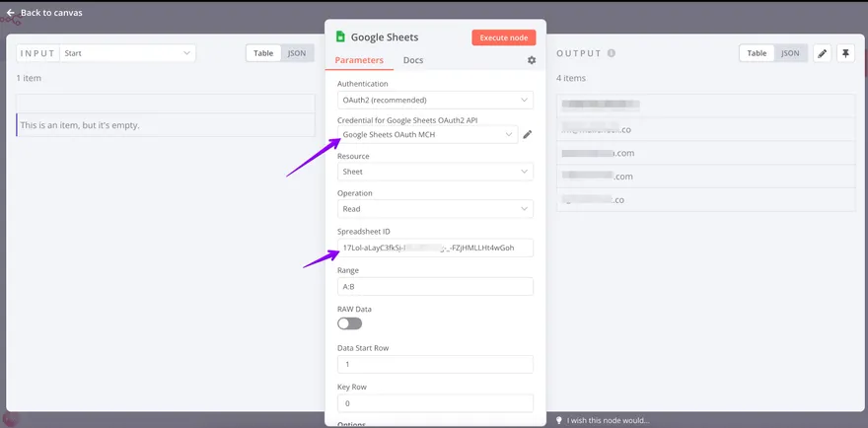Open the Resource dropdown set to Sheet
The width and height of the screenshot is (868, 428).
[435, 172]
